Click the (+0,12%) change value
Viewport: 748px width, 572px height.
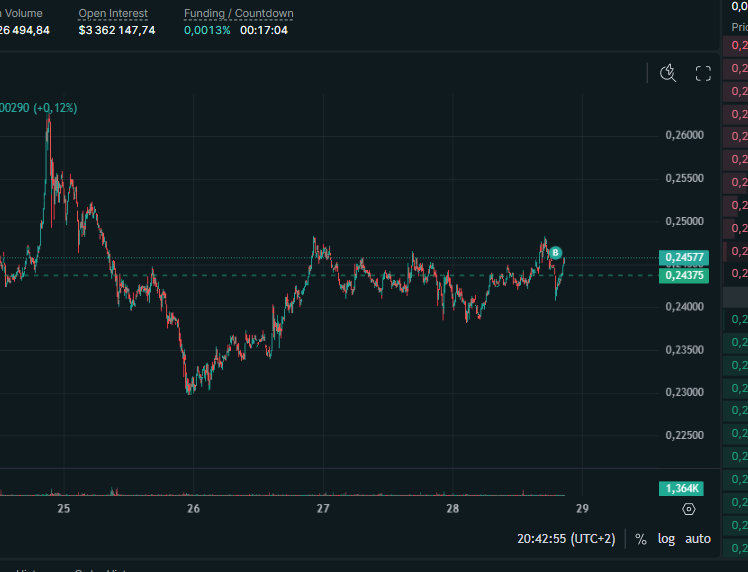55,108
